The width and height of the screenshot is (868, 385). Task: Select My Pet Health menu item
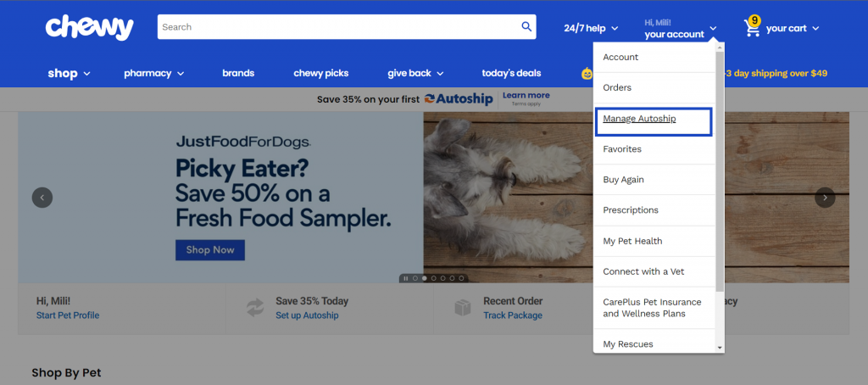654,241
